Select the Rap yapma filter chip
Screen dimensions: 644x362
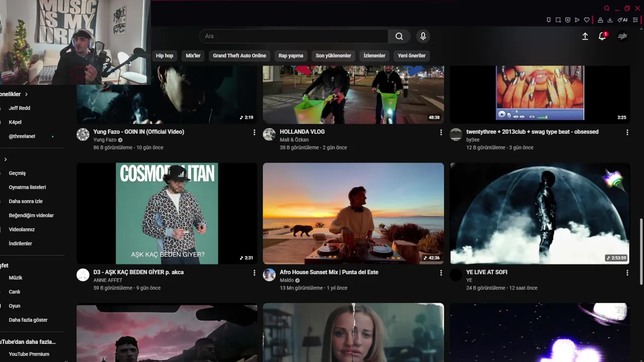coord(291,56)
